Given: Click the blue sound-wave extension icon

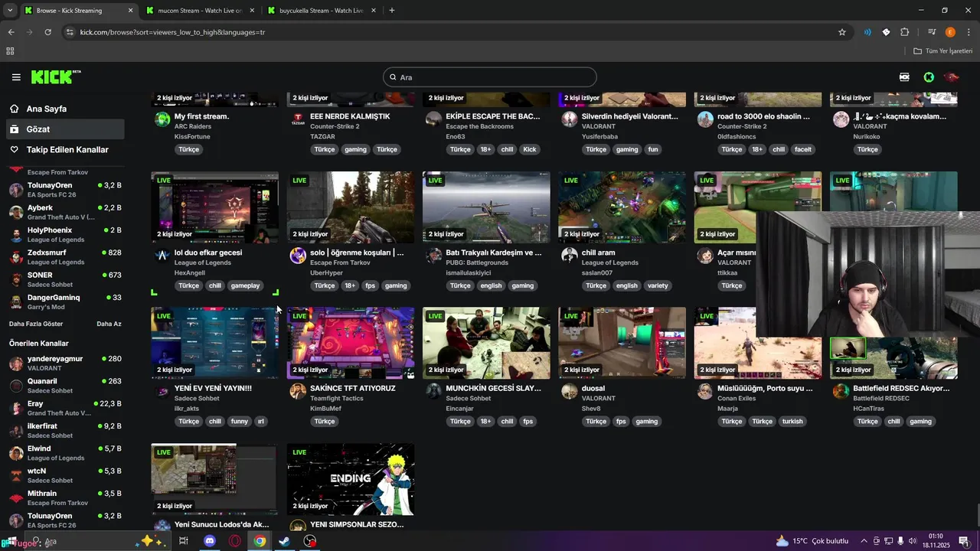Looking at the screenshot, I should click(x=867, y=32).
